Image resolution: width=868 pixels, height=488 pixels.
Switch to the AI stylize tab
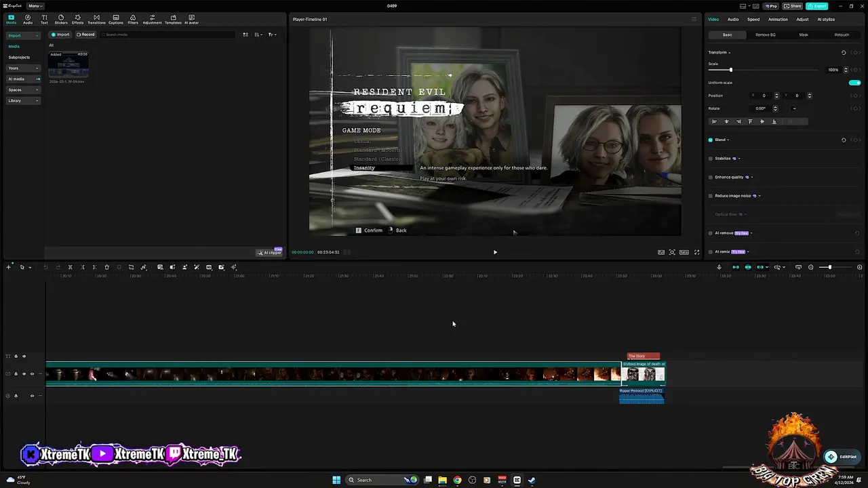click(826, 19)
